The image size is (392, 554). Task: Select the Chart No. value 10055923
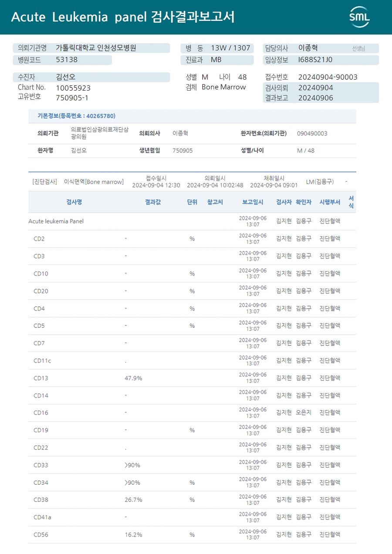(73, 88)
